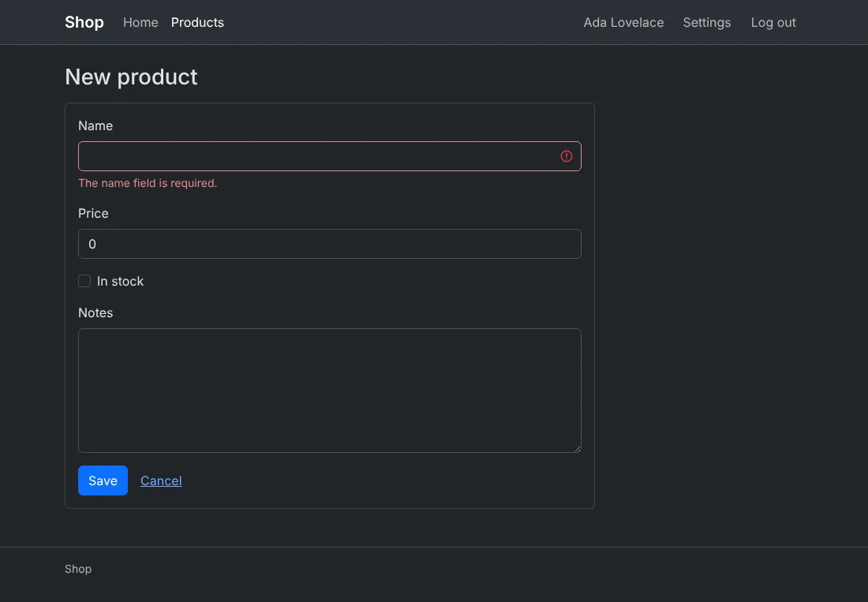This screenshot has width=868, height=602.
Task: Click 'The name field is required.' message
Action: tap(148, 183)
